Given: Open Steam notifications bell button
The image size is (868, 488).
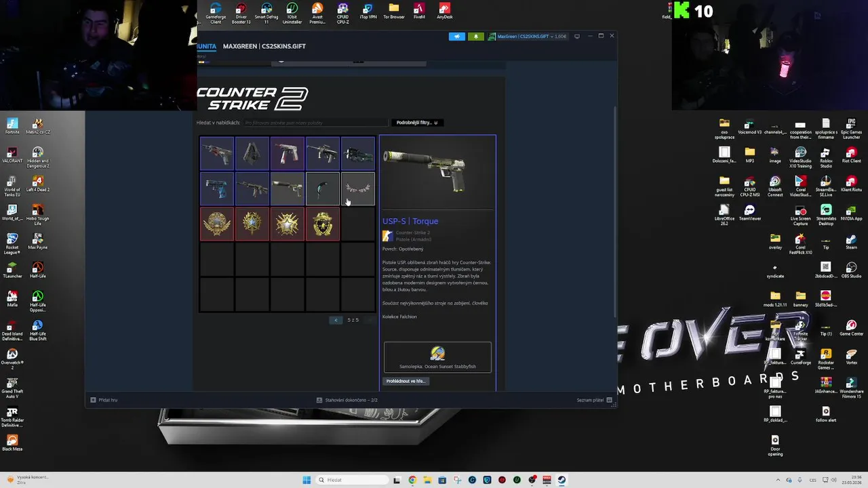Looking at the screenshot, I should pyautogui.click(x=475, y=36).
